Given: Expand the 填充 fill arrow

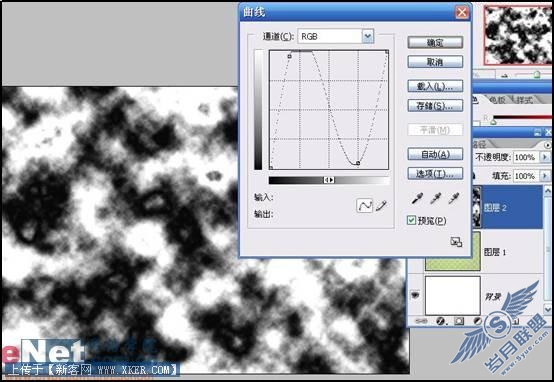Looking at the screenshot, I should coord(544,176).
